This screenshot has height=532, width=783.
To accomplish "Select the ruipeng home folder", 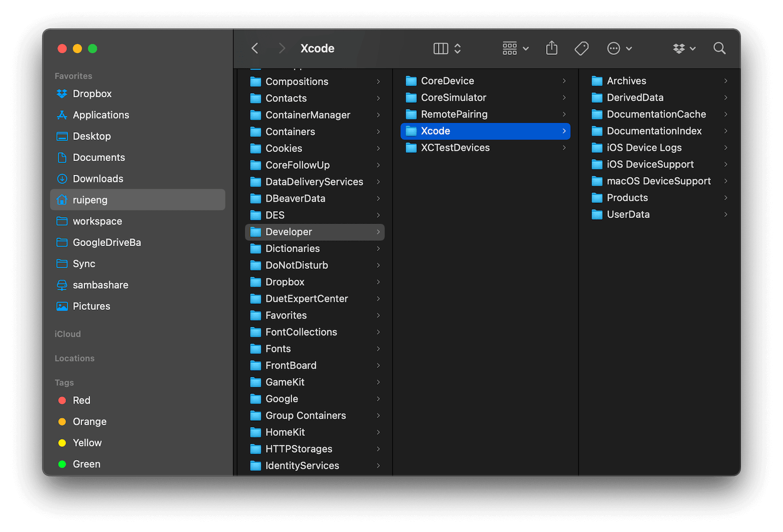I will coord(138,200).
